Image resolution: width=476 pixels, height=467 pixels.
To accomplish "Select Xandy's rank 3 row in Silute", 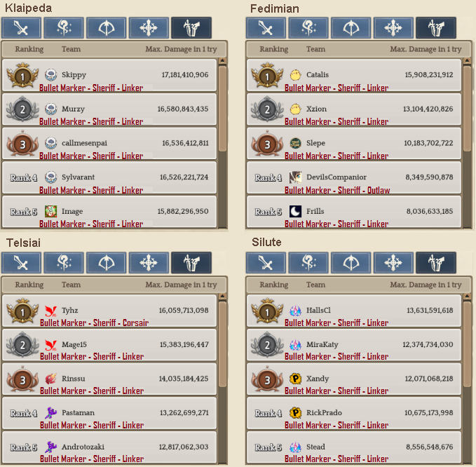I will click(354, 379).
